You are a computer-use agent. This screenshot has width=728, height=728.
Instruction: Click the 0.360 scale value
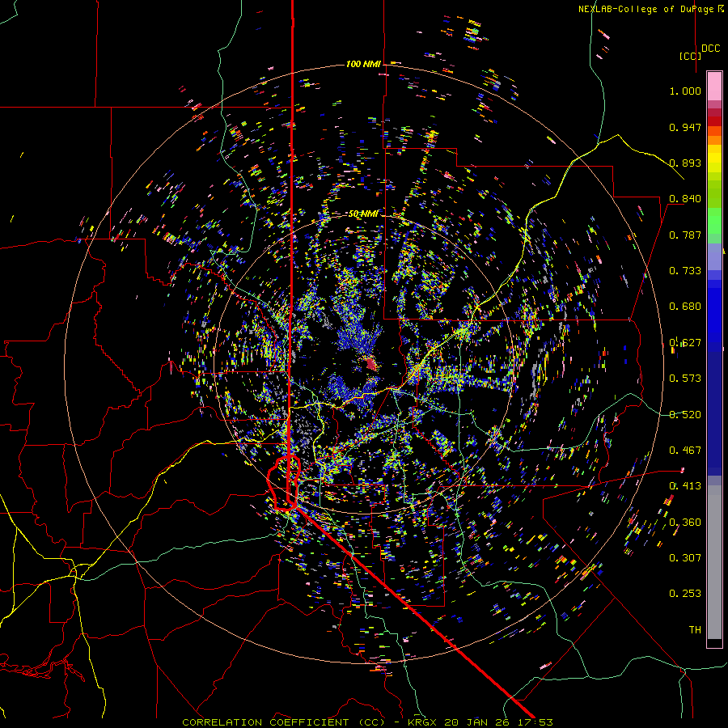685,523
